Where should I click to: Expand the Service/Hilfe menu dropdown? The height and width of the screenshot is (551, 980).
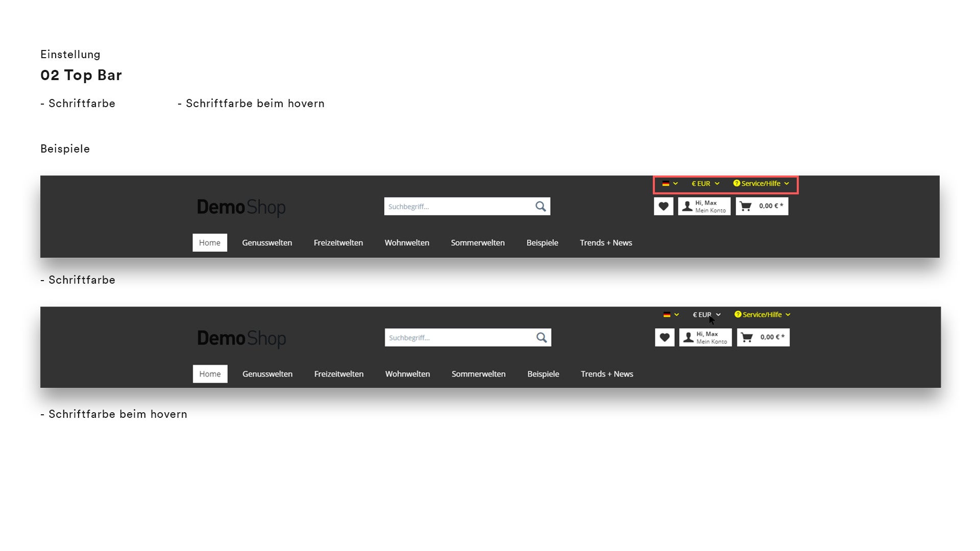[761, 183]
